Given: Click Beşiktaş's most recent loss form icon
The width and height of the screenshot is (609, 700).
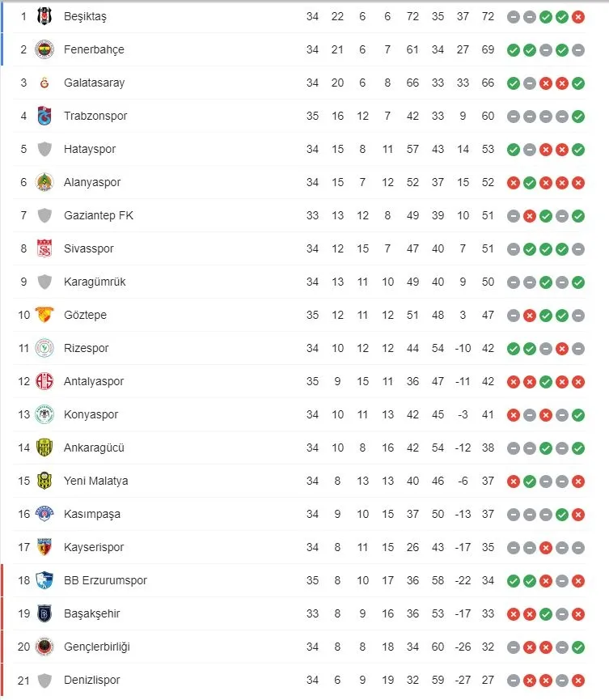Looking at the screenshot, I should pos(578,16).
